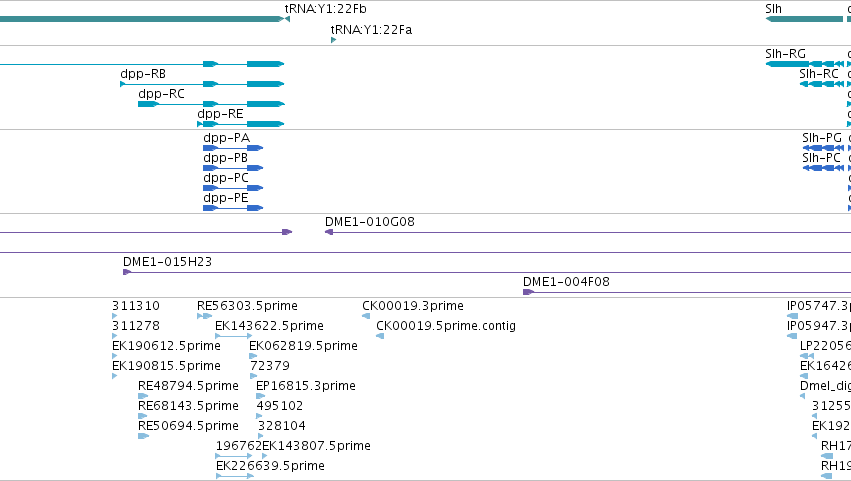
Task: Click the EK143622.5prime EST label
Action: (269, 326)
